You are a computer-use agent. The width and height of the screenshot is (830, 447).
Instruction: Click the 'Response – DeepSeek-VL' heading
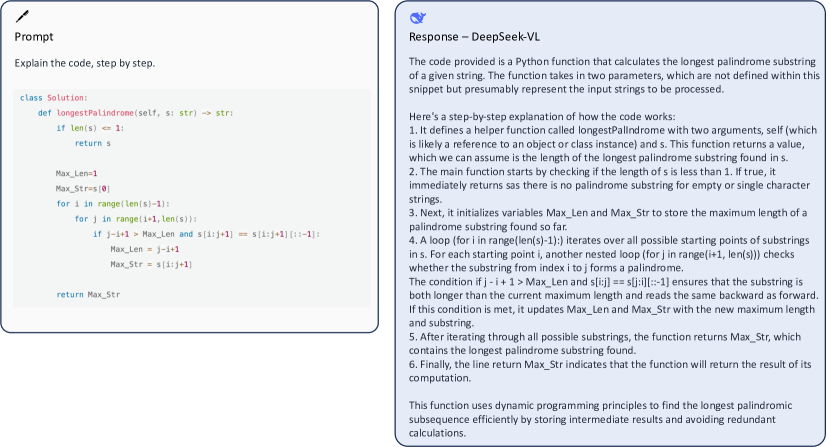pyautogui.click(x=474, y=37)
